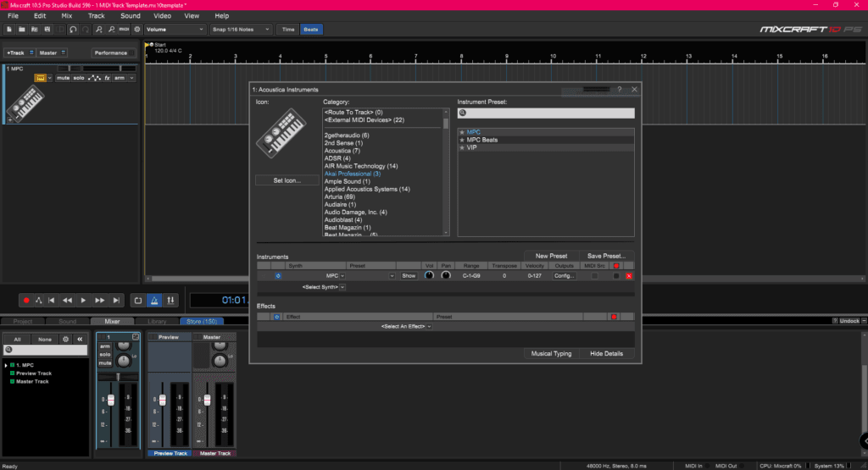Open Preferences gear icon in top toolbar
Image resolution: width=868 pixels, height=470 pixels.
[x=137, y=30]
